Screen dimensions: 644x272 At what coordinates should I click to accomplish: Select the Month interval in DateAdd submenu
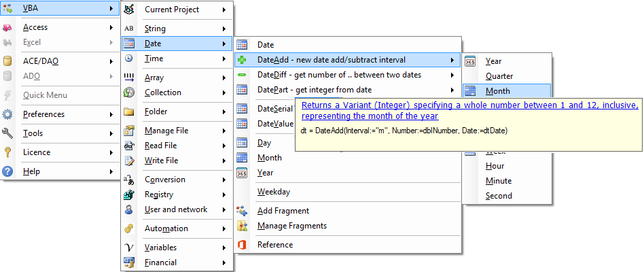(506, 91)
